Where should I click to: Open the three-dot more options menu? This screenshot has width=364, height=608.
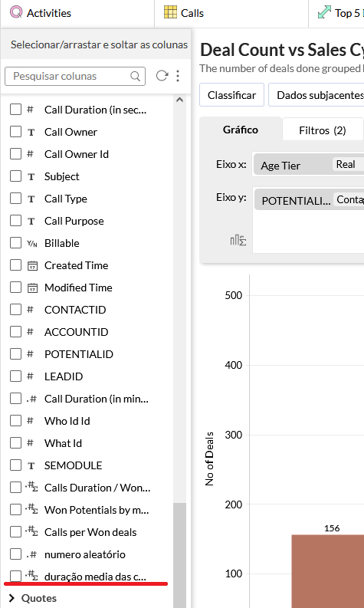178,76
